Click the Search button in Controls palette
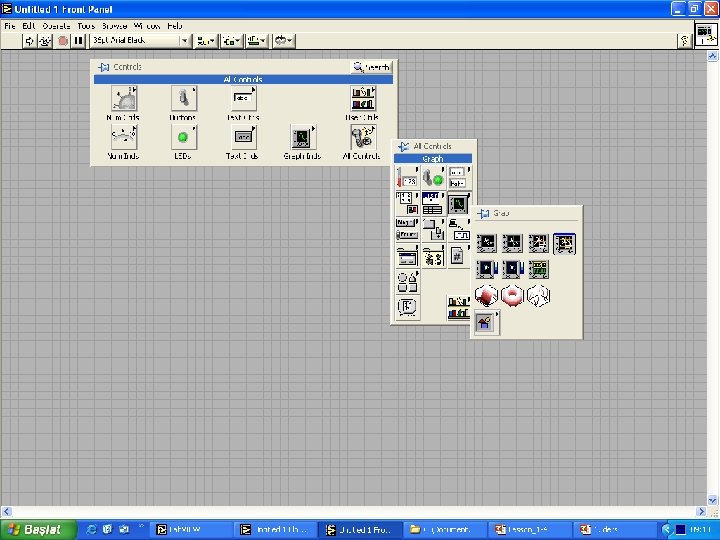Image resolution: width=720 pixels, height=540 pixels. [x=371, y=67]
